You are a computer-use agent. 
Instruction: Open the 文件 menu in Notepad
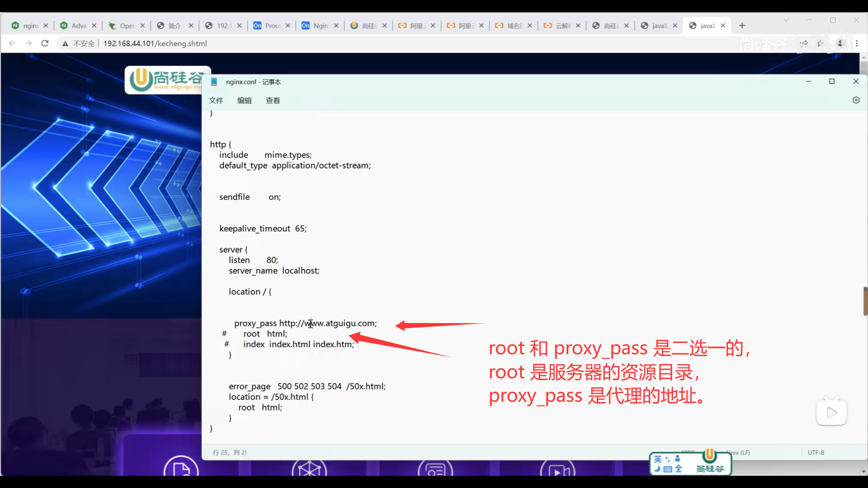point(216,100)
